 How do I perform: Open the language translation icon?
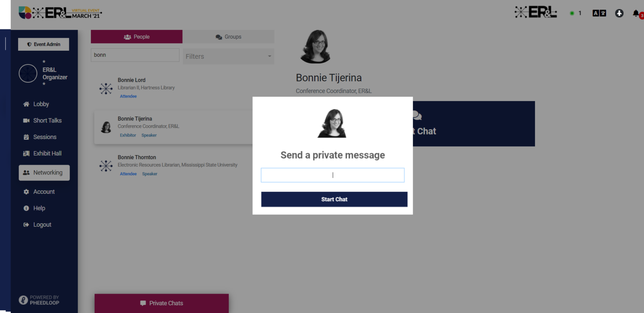click(599, 13)
